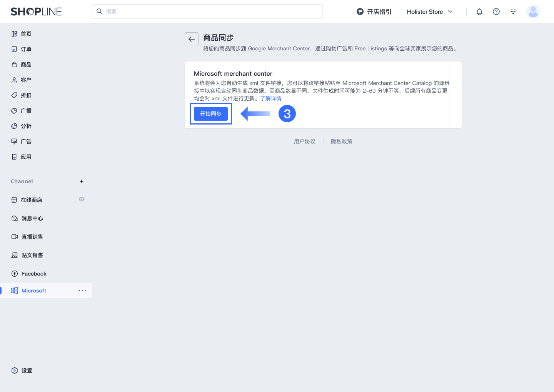The width and height of the screenshot is (554, 392).
Task: Click the 订单 order icon
Action: click(x=14, y=49)
